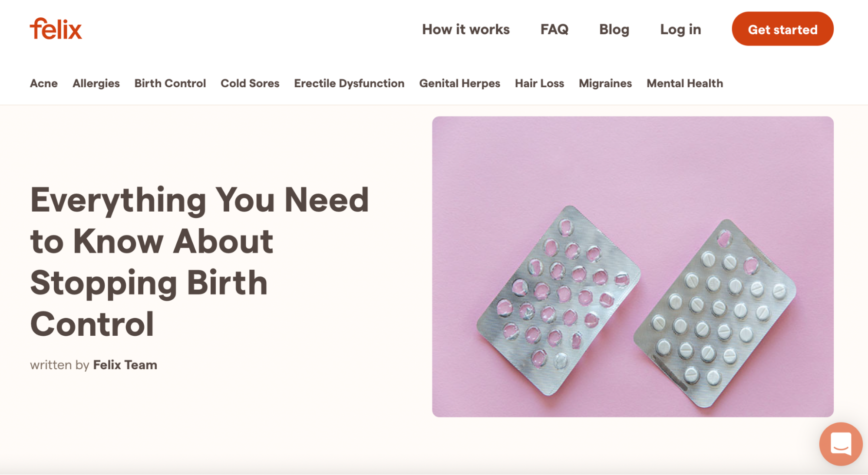This screenshot has height=475, width=868.
Task: Click the Felix Team author link
Action: tap(125, 365)
